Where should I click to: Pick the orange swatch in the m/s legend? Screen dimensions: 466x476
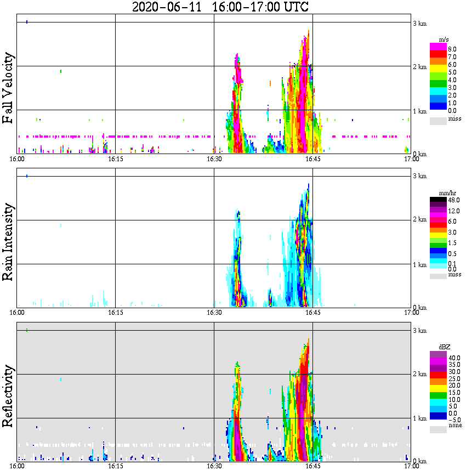[438, 61]
